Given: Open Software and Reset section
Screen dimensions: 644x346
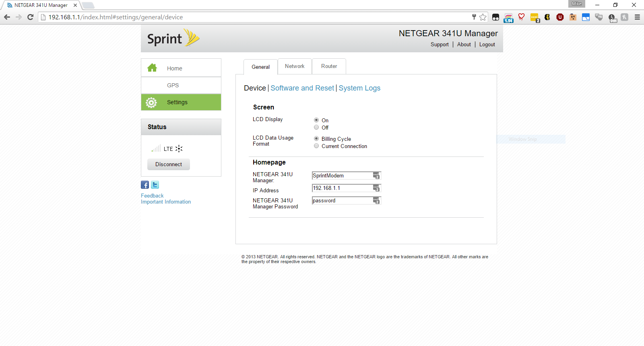Looking at the screenshot, I should pyautogui.click(x=302, y=88).
